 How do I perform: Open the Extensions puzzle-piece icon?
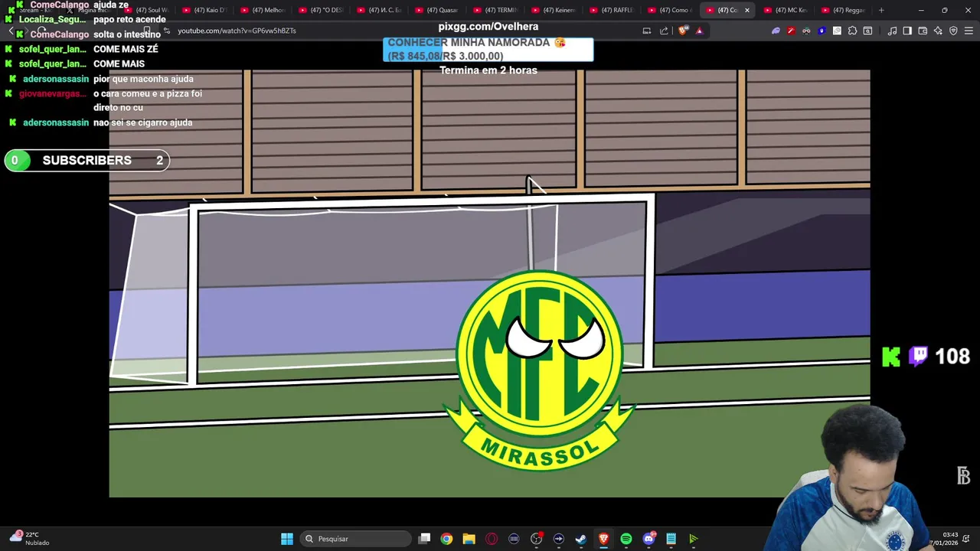pyautogui.click(x=852, y=31)
